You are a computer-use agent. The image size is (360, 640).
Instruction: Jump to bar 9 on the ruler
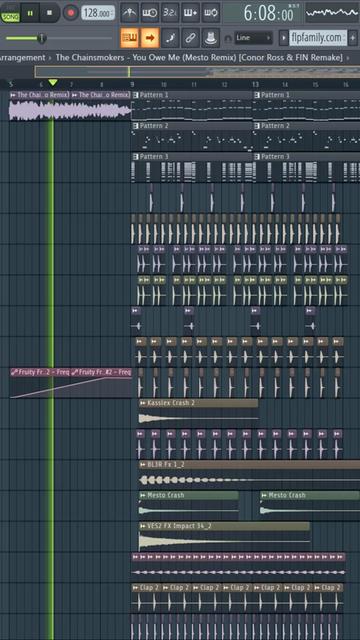[132, 84]
